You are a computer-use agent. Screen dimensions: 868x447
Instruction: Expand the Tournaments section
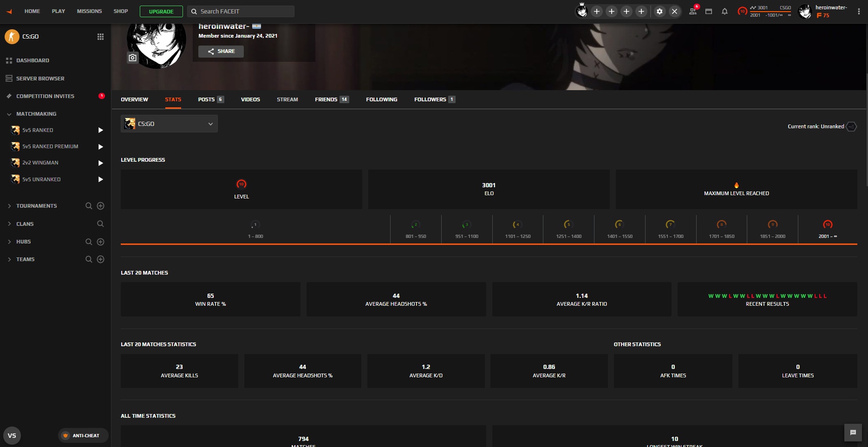pyautogui.click(x=9, y=206)
